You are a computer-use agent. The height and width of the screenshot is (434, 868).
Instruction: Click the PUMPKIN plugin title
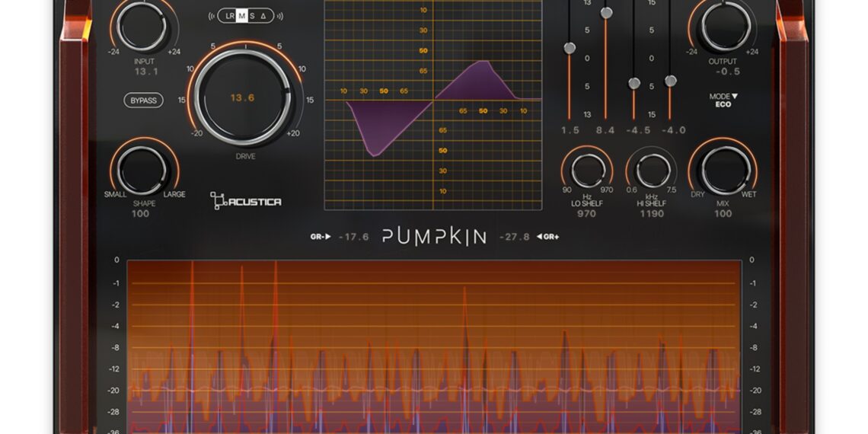tap(434, 237)
